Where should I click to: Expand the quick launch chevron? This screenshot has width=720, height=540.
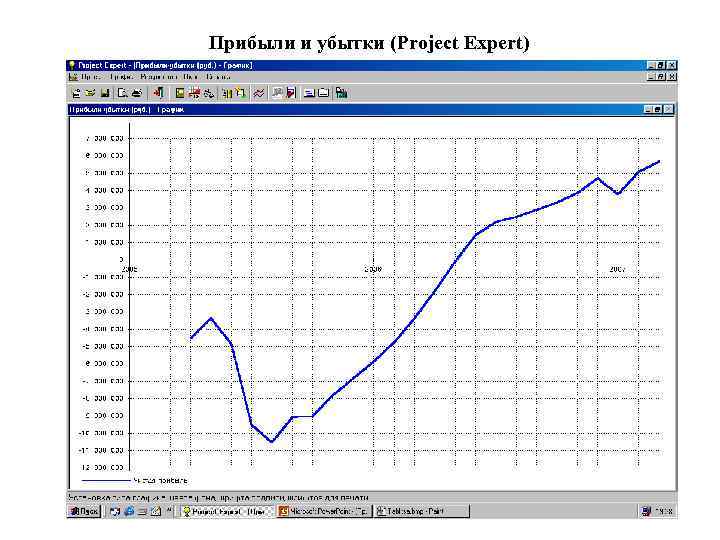click(x=169, y=510)
